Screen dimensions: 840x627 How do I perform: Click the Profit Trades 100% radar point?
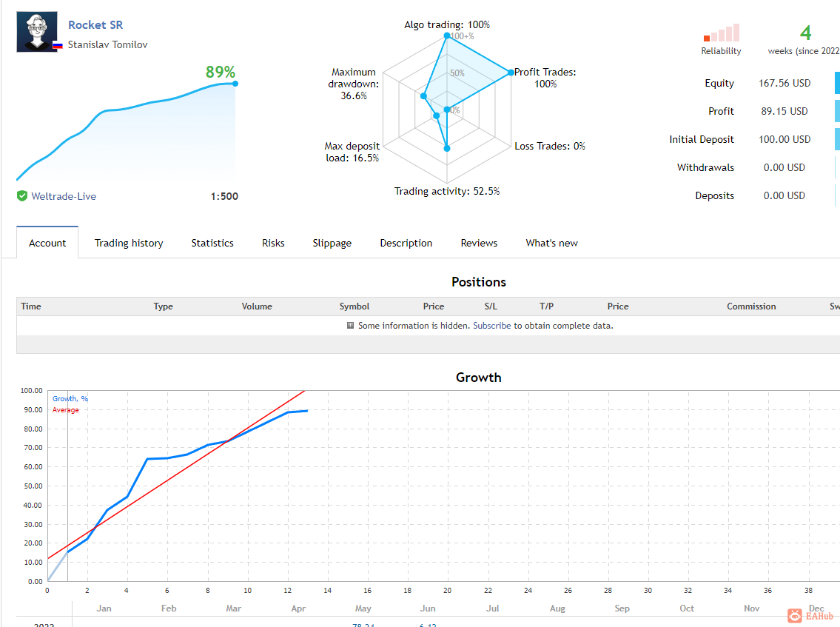tap(511, 73)
